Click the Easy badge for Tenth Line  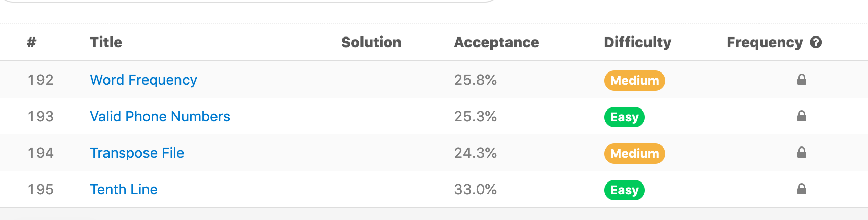(624, 190)
